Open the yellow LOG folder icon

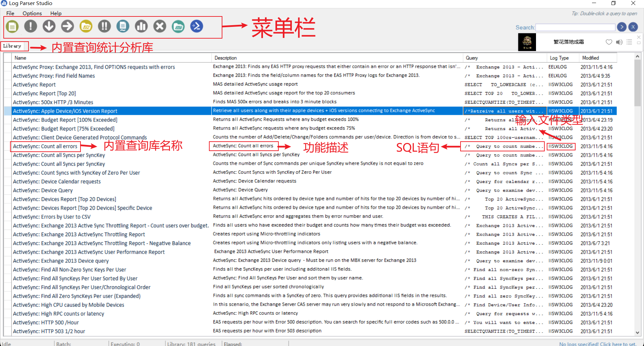(x=86, y=26)
